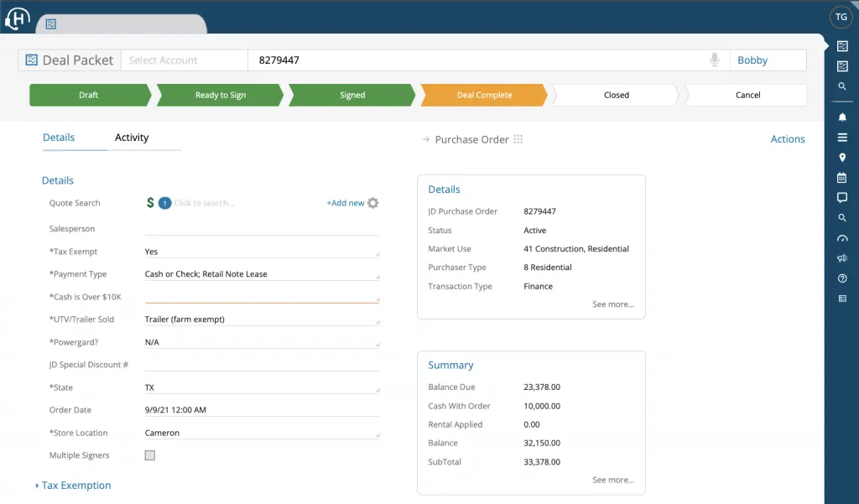This screenshot has width=859, height=504.
Task: Open the Select Account combo box
Action: [x=185, y=60]
